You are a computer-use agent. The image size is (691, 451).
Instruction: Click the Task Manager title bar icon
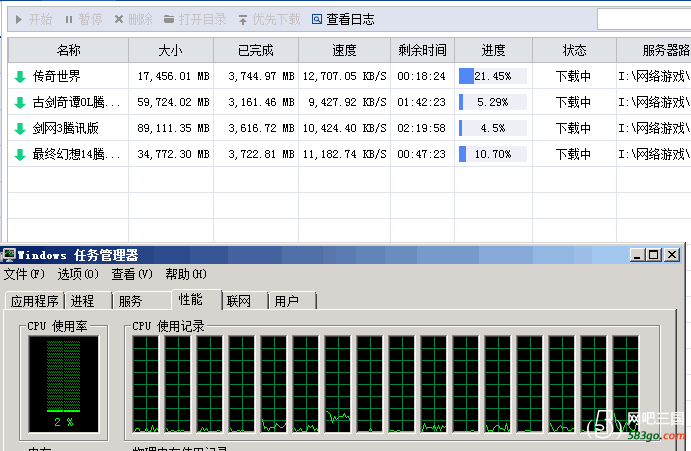click(x=8, y=255)
